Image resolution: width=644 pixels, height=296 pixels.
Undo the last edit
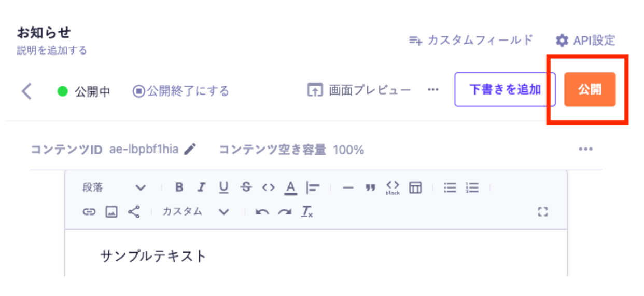click(x=262, y=212)
